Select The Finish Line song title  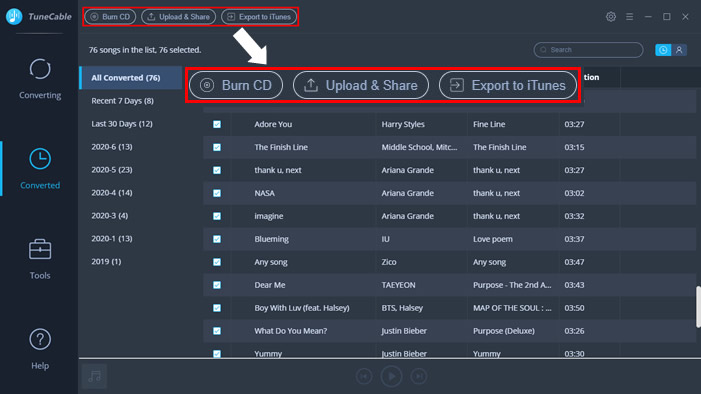click(x=281, y=147)
